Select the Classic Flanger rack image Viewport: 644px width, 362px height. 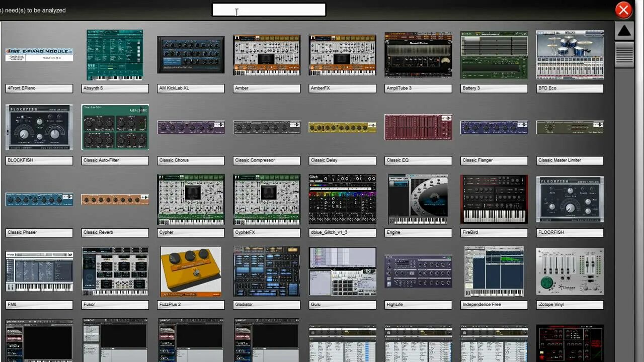(494, 127)
